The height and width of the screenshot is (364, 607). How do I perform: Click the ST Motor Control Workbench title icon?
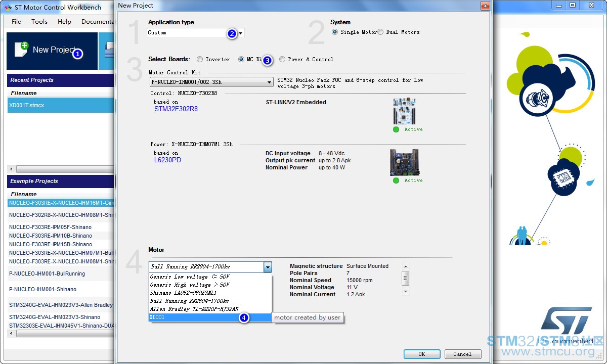8,7
